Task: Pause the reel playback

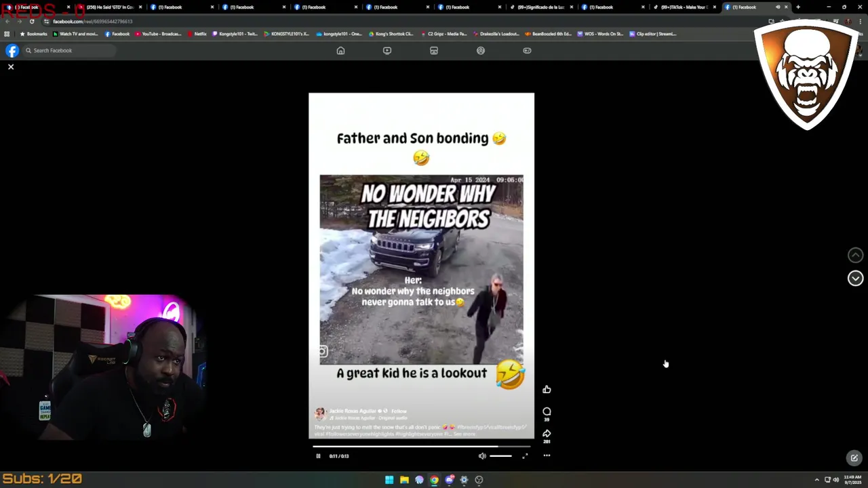Action: 318,456
